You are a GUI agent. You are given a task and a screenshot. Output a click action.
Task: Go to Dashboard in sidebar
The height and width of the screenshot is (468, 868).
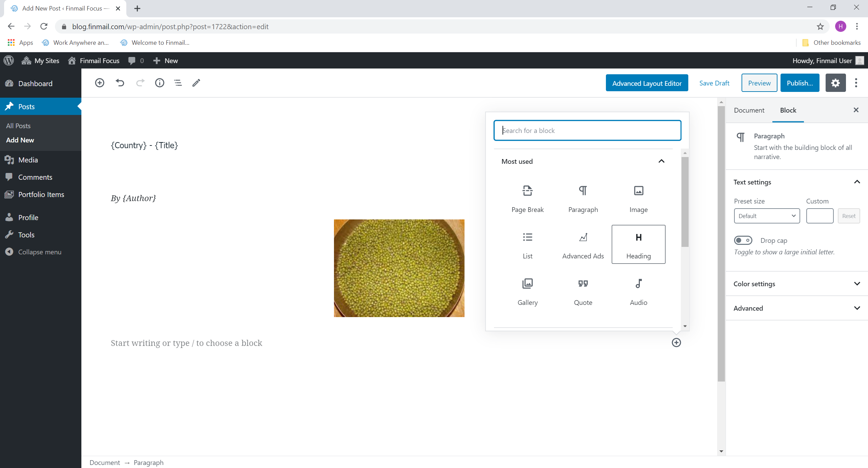(x=41, y=83)
